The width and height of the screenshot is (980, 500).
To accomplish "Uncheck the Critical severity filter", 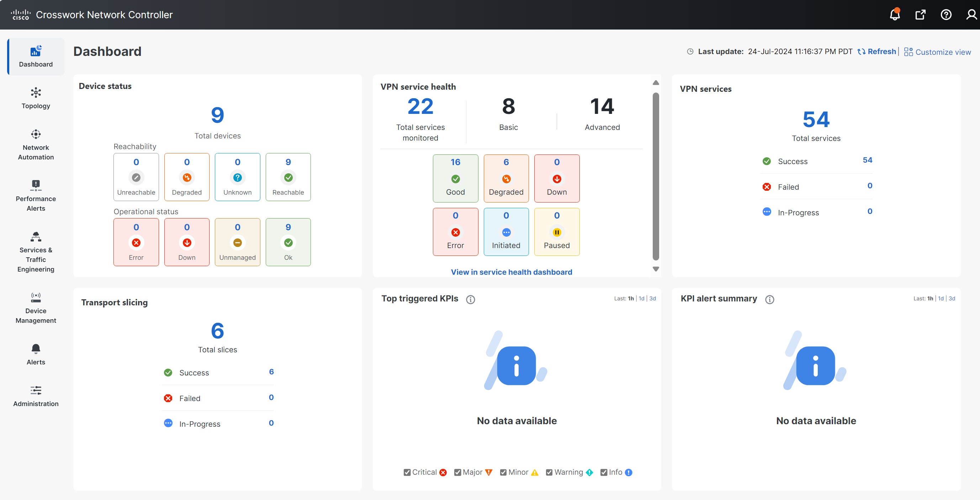I will (407, 472).
